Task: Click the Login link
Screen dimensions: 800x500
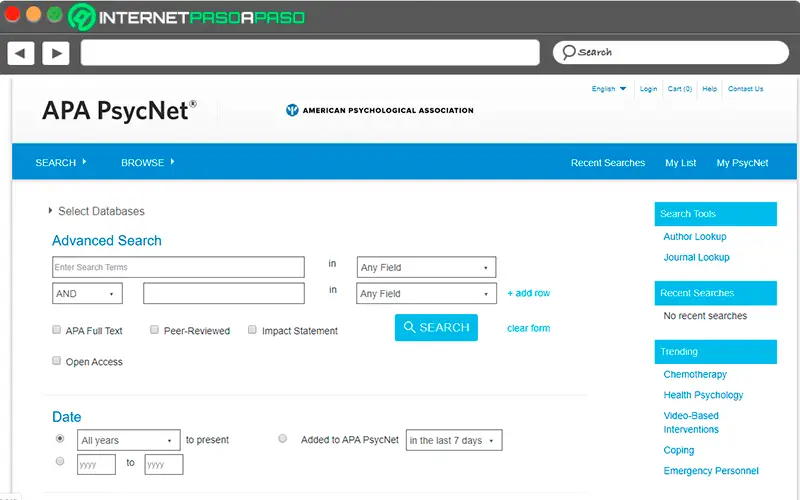Action: [648, 89]
